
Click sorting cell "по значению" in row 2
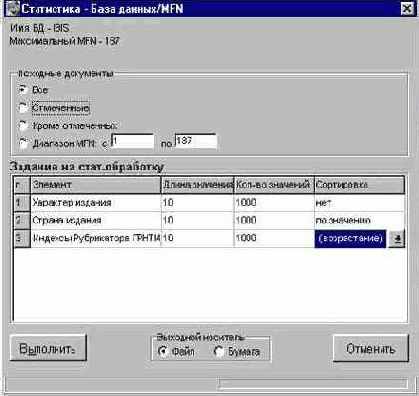(x=360, y=220)
